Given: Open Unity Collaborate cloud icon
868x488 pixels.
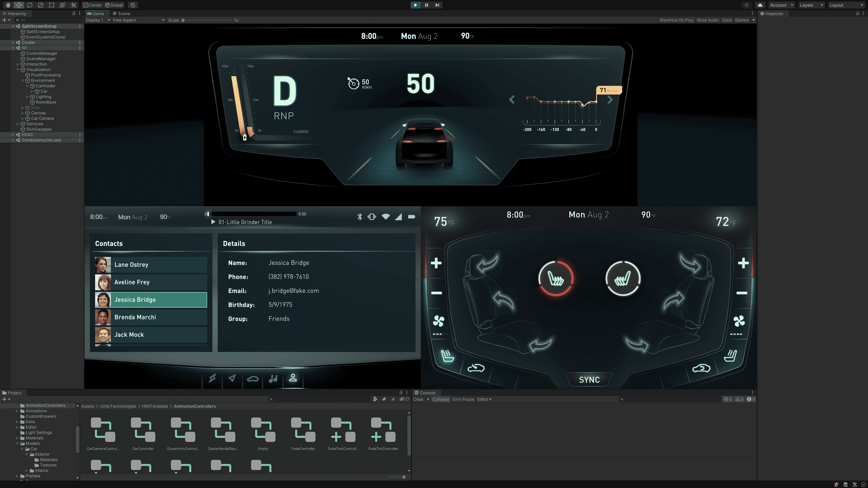Looking at the screenshot, I should tap(760, 5).
